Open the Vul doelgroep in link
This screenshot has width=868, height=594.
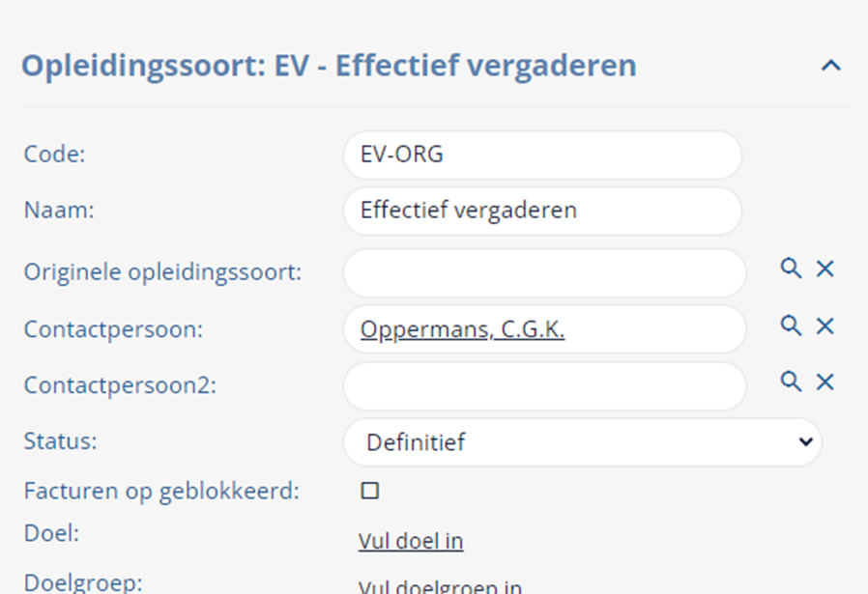440,586
